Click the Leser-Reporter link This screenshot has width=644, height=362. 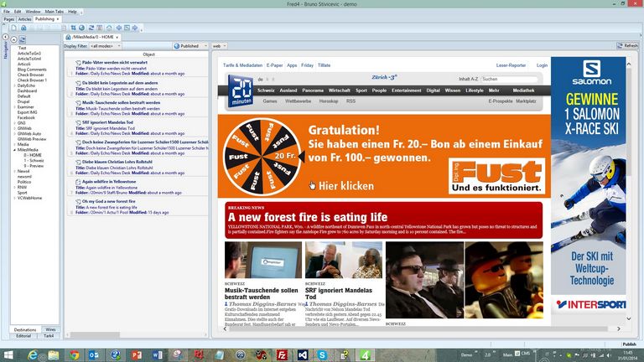511,65
